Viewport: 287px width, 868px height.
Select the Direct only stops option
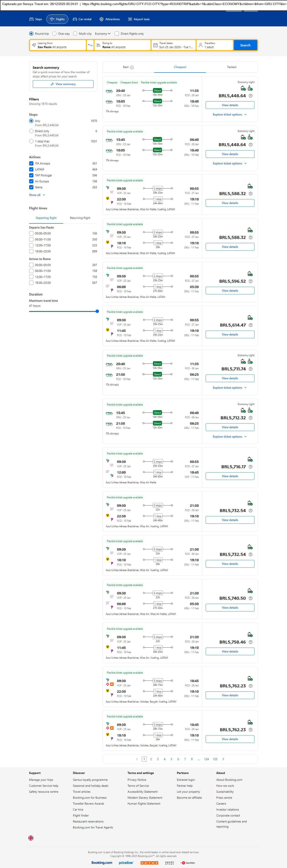point(31,131)
